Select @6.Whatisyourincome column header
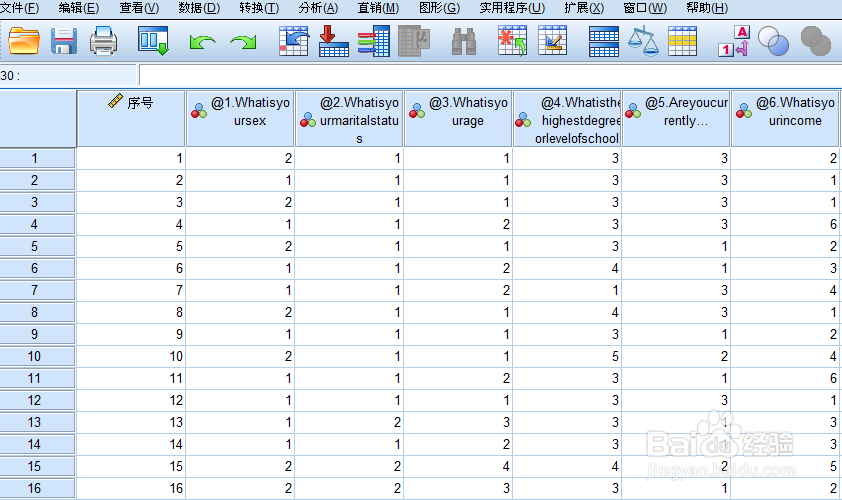This screenshot has height=500, width=842. [x=785, y=118]
